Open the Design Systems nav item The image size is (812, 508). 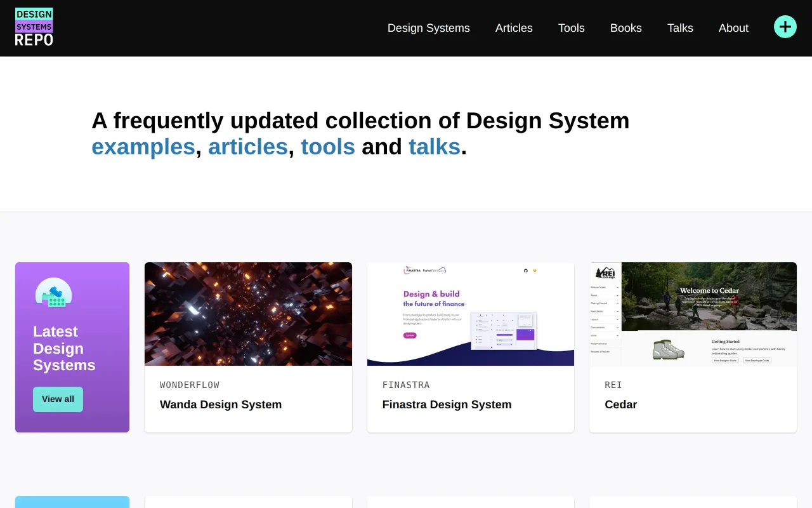(x=429, y=28)
